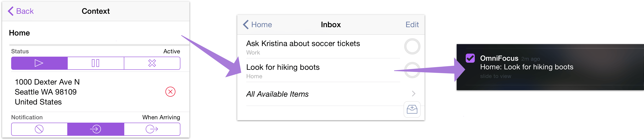The height and width of the screenshot is (140, 644).
Task: Open the Home: Look for hiking boots notification
Action: click(527, 67)
